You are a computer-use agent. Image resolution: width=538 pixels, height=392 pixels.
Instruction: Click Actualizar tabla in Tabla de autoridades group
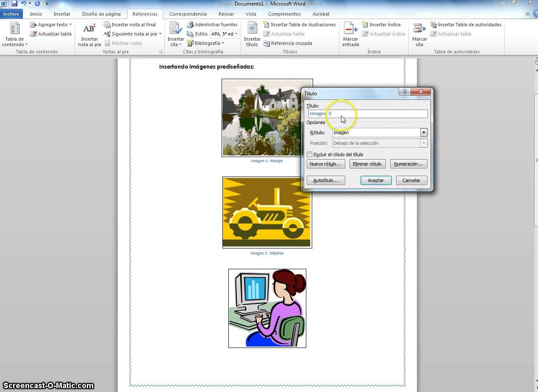[451, 34]
